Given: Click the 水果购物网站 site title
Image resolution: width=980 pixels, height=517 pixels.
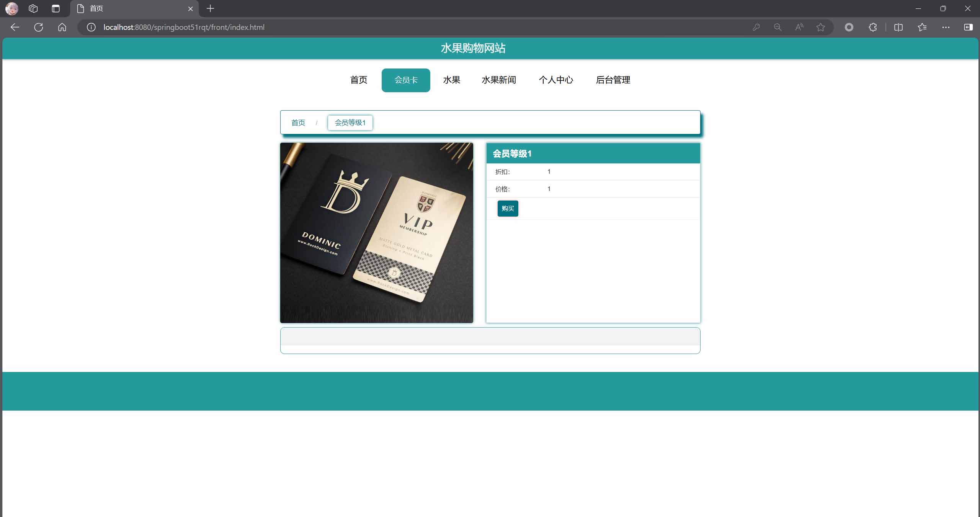Looking at the screenshot, I should 473,48.
